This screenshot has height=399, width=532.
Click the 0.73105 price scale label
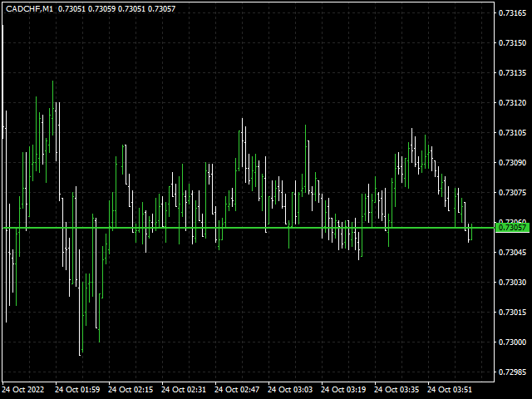pos(512,132)
